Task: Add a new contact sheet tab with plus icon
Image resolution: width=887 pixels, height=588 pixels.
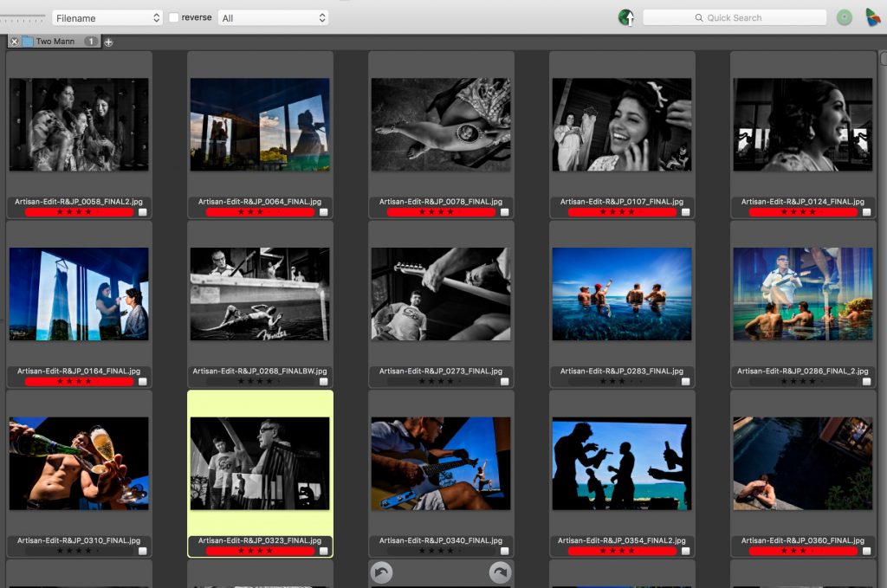Action: coord(108,42)
